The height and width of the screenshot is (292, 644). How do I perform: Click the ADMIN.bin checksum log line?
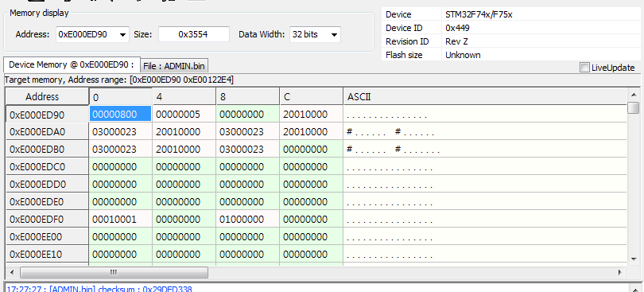tap(99, 289)
